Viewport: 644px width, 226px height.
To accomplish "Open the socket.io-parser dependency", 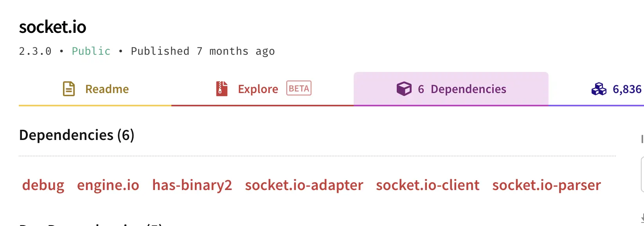I will (547, 185).
